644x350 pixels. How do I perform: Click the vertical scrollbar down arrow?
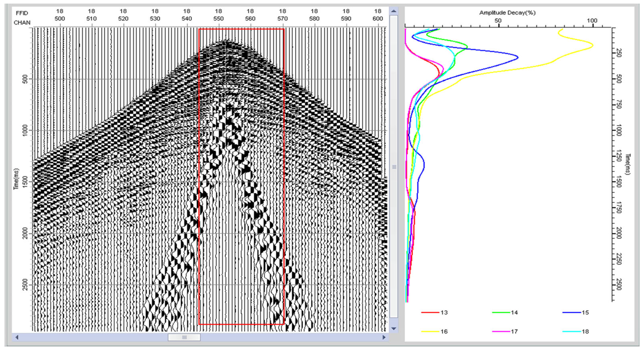(x=394, y=328)
